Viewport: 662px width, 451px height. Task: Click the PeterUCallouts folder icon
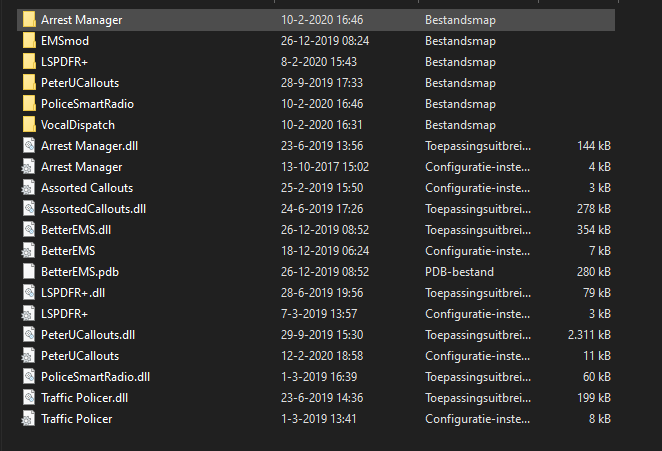click(29, 83)
